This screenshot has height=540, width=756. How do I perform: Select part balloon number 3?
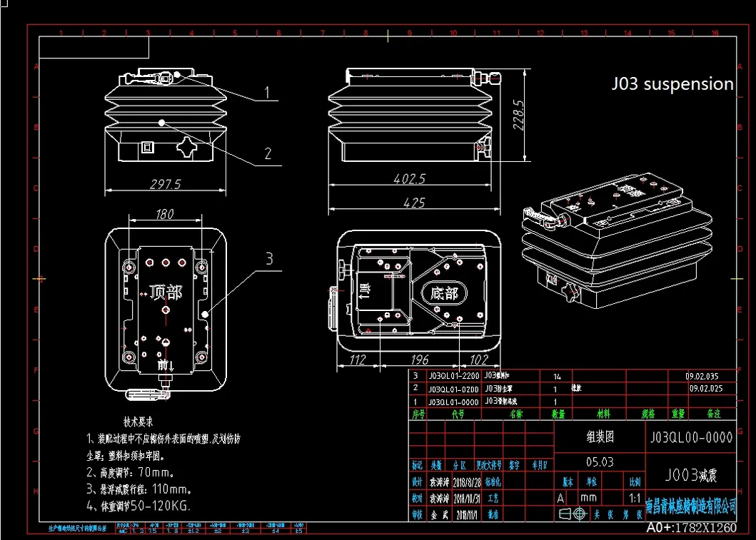(270, 259)
